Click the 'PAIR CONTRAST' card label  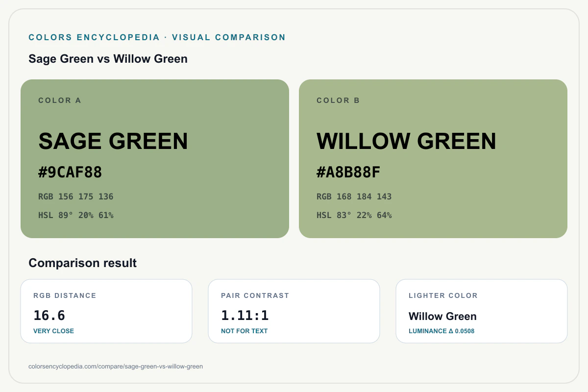[255, 295]
